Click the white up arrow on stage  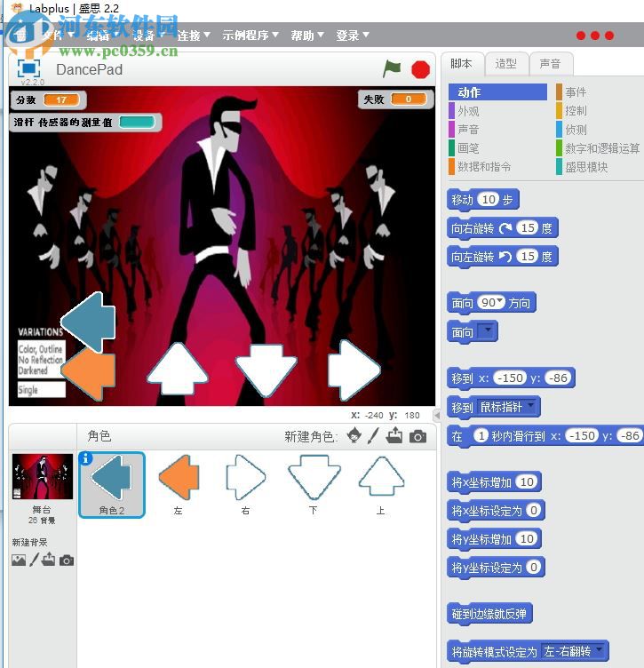178,369
